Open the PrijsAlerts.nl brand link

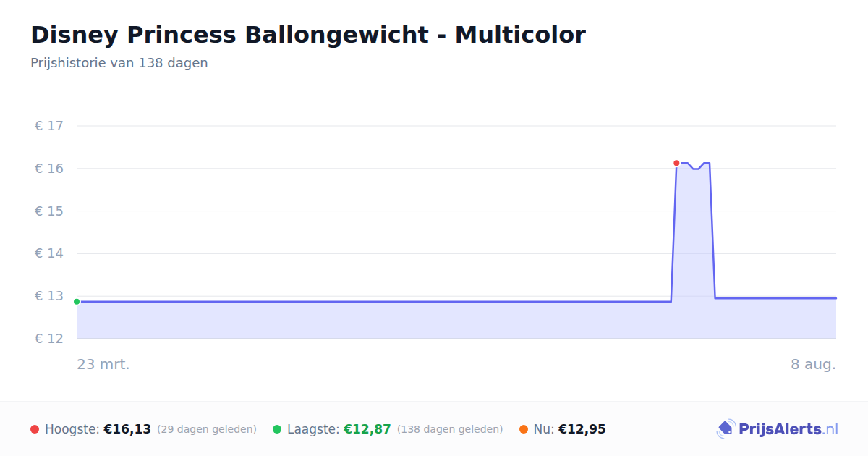coord(777,429)
